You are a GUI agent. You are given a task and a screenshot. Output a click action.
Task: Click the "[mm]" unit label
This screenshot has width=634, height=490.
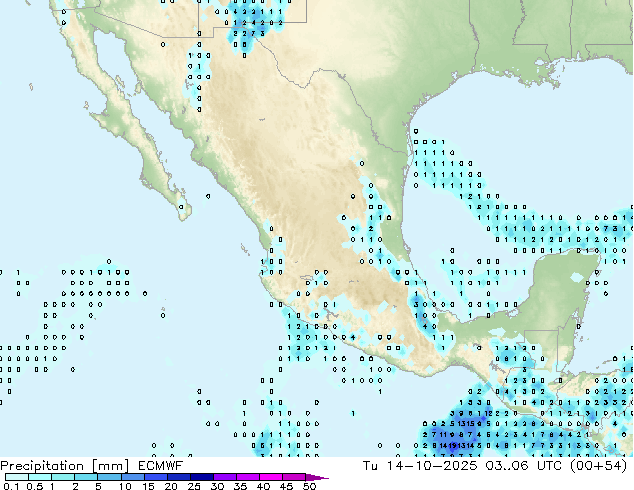click(110, 466)
